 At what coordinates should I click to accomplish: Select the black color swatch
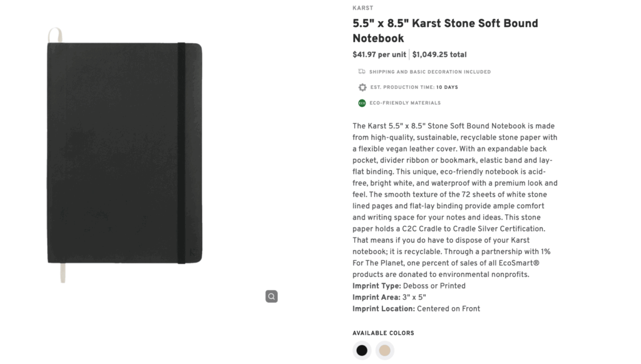click(x=361, y=350)
